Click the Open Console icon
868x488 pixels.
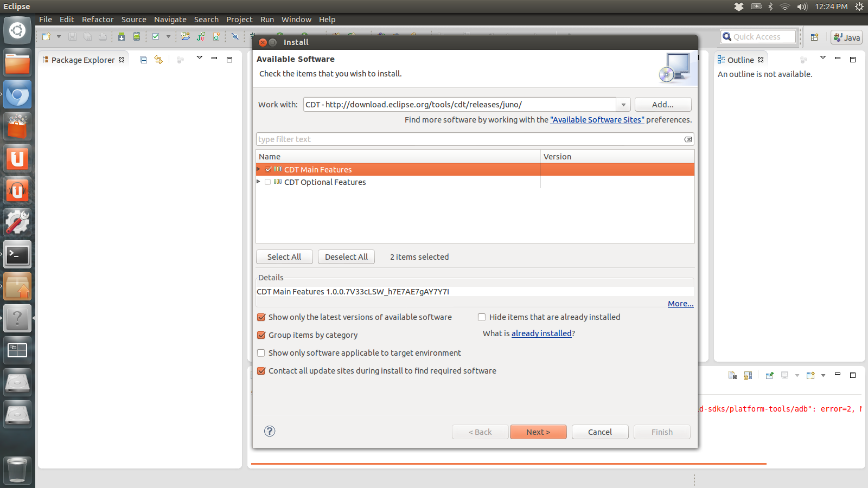coord(810,375)
